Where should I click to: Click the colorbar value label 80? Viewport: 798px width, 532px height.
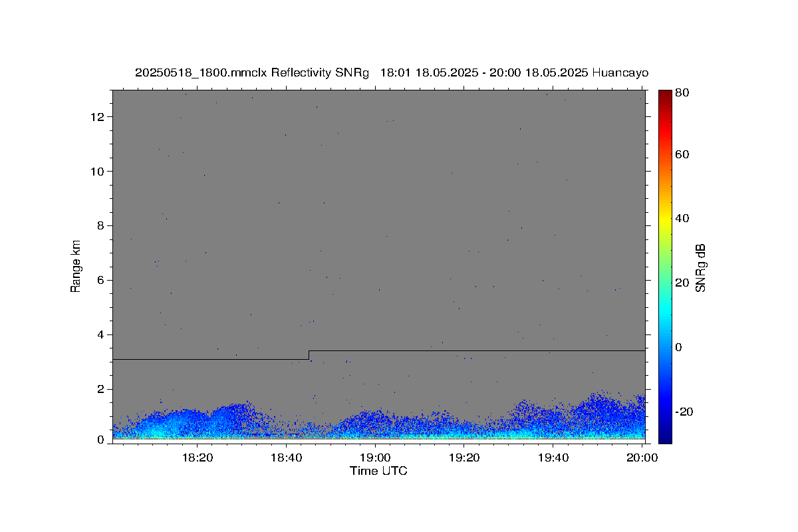pyautogui.click(x=682, y=93)
